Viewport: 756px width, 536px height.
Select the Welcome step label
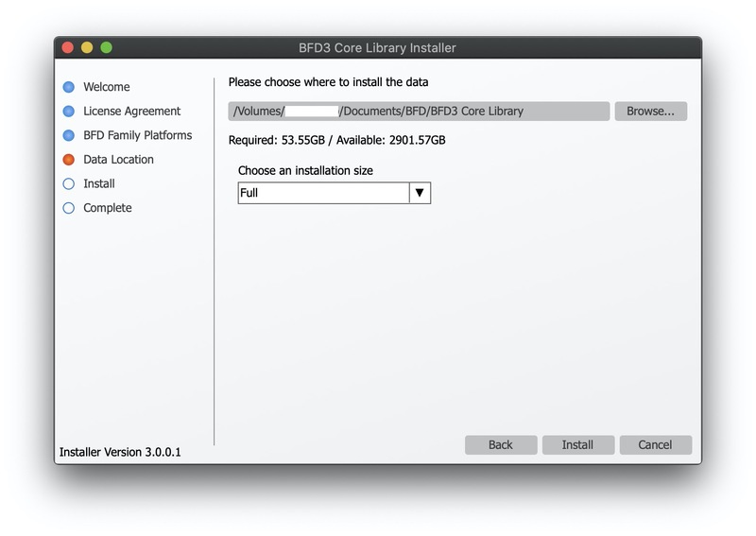click(x=107, y=87)
